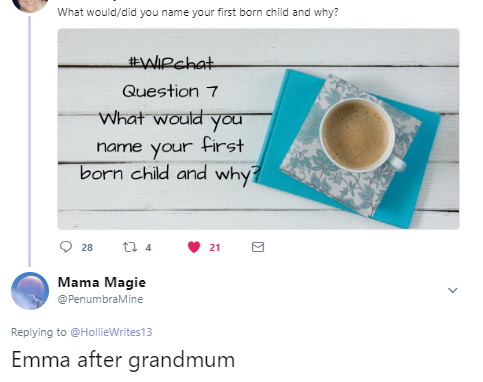Open the #WIPchat Question 7 image

(x=258, y=129)
